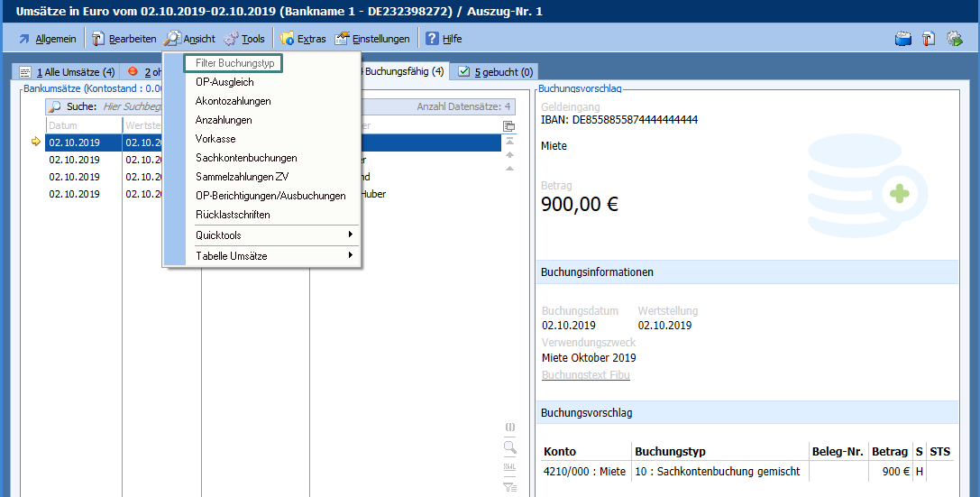Click the filter funnel icon beside table
Viewport: 980px width, 497px height.
click(x=509, y=488)
